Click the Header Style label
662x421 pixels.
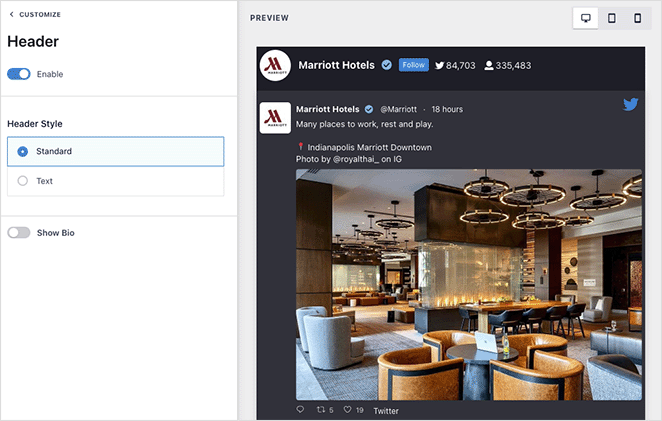35,124
